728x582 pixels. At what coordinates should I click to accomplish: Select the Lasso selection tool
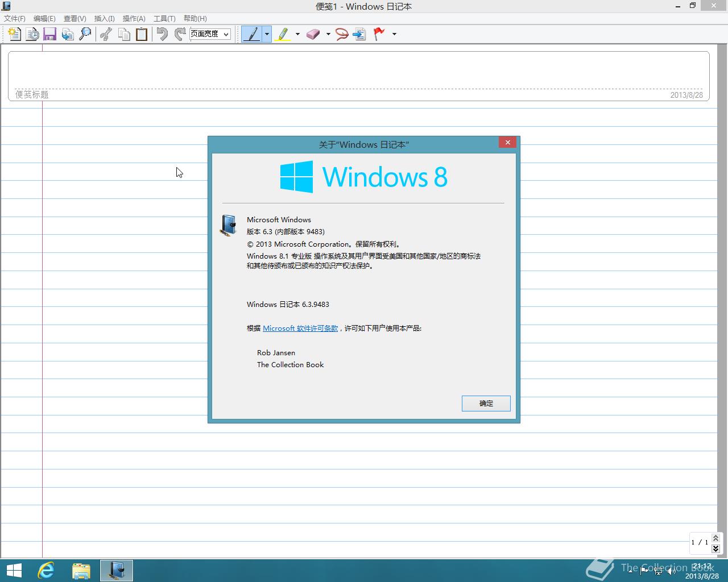click(342, 34)
